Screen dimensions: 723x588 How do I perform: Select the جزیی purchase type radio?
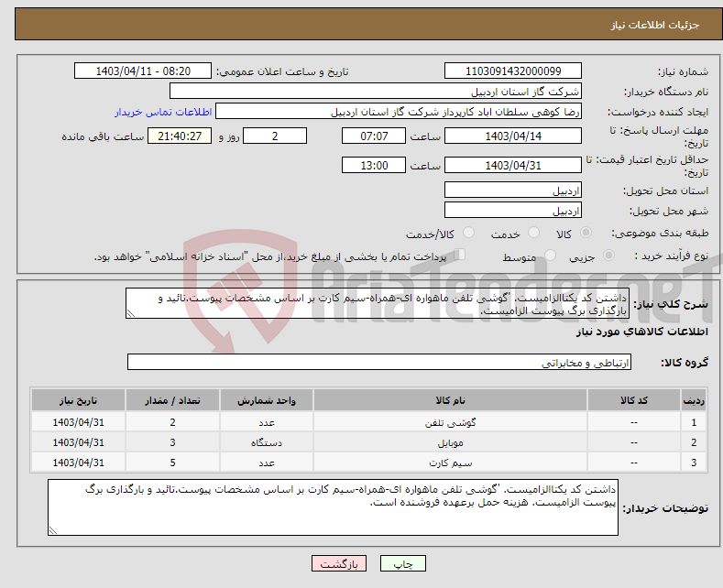point(608,256)
